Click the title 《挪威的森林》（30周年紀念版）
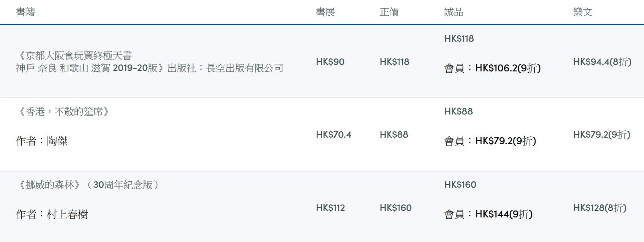The image size is (644, 242). (x=88, y=185)
